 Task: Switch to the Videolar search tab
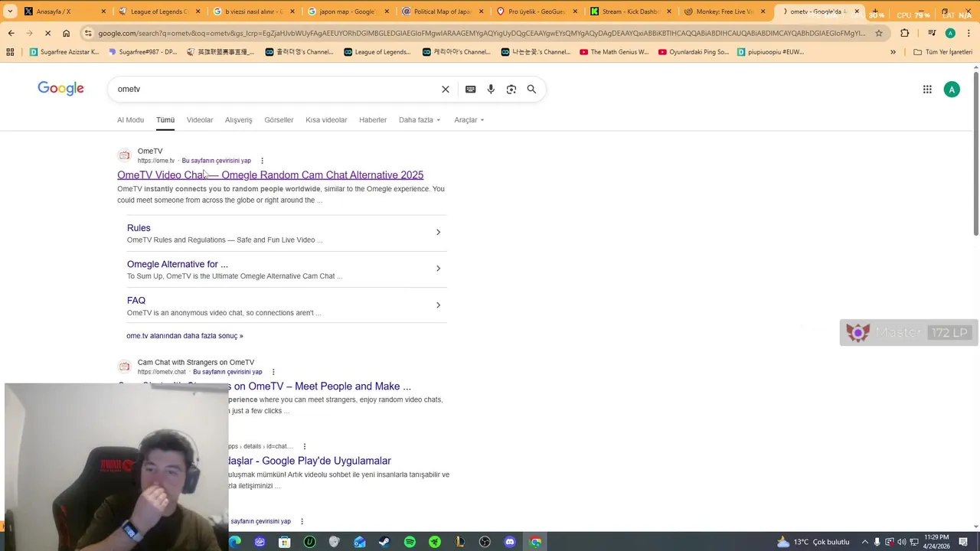(x=200, y=120)
